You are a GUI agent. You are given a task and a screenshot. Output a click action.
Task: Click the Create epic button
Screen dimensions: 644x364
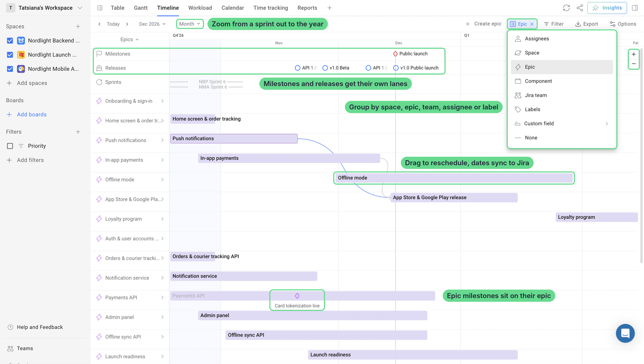[483, 24]
